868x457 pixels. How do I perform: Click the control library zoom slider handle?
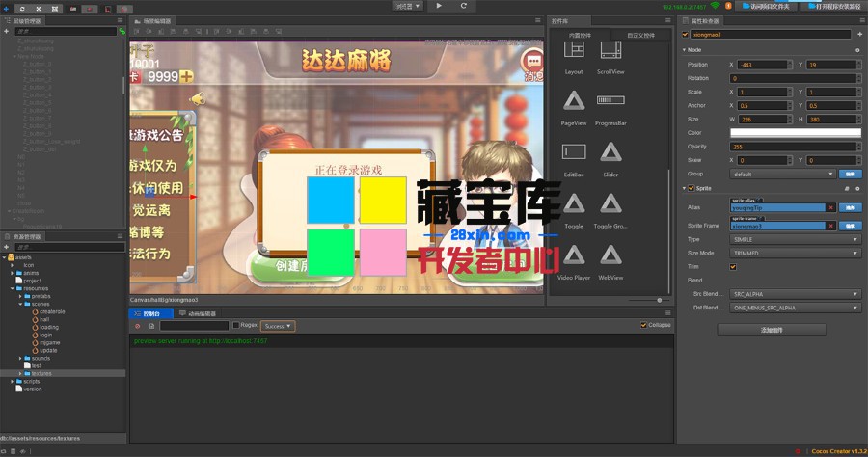point(660,300)
